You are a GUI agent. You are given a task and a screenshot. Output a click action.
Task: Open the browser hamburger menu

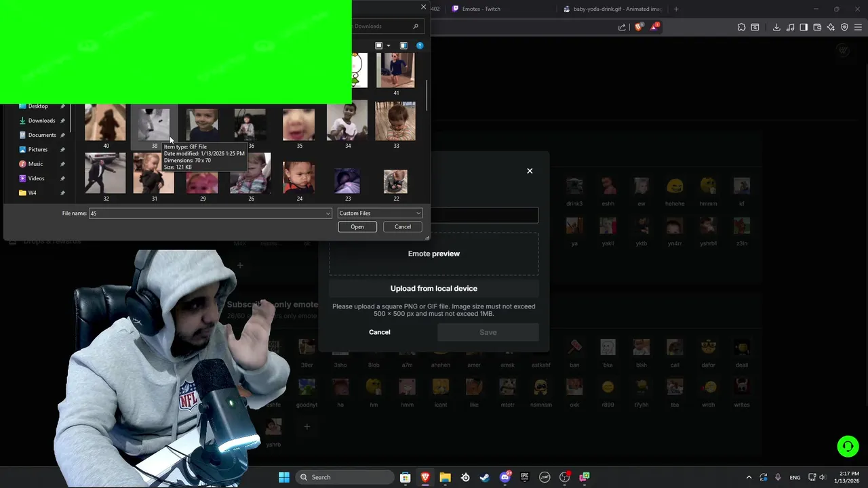point(858,27)
